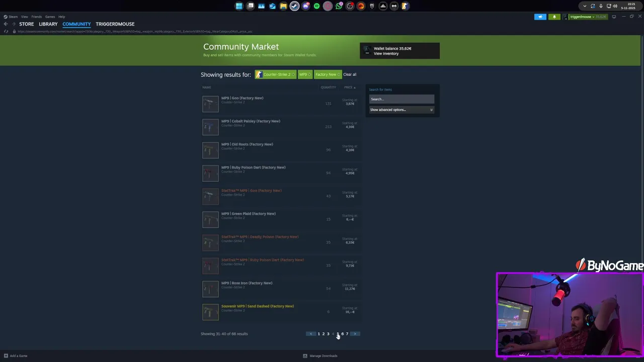
Task: Sort results by PRICE column
Action: pos(349,87)
